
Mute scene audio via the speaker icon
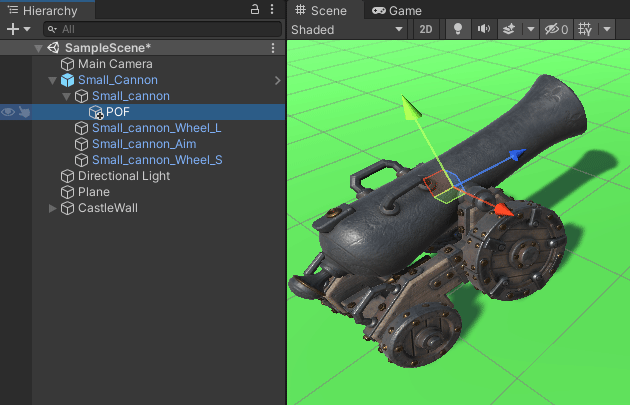point(484,29)
